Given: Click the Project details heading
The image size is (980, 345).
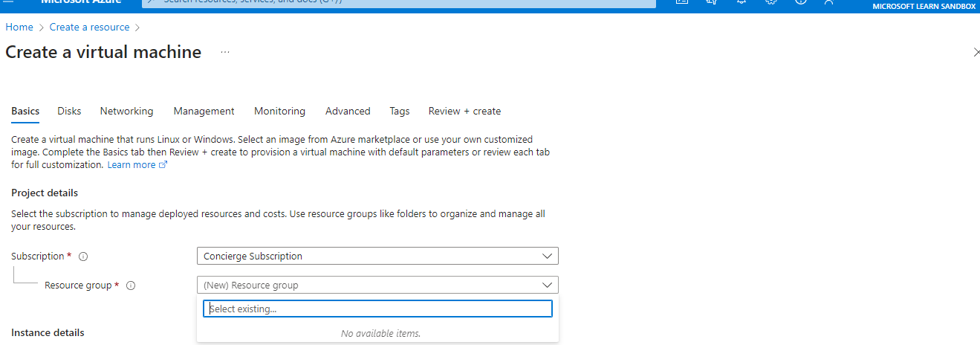Looking at the screenshot, I should pos(45,193).
